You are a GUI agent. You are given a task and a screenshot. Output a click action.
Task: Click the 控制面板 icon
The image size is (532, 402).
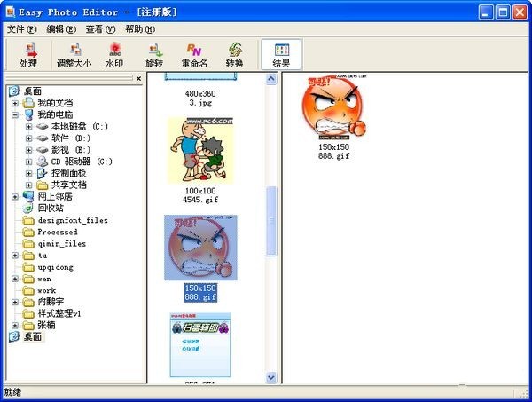[x=42, y=173]
